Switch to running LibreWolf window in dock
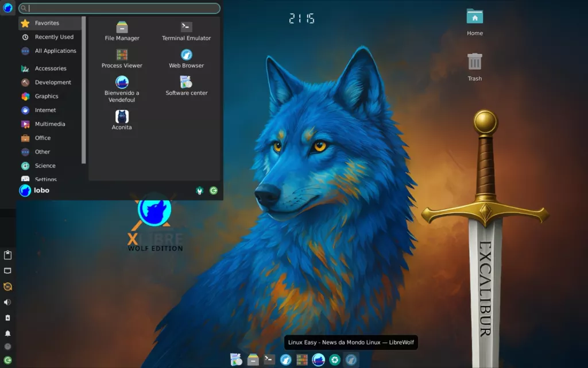 (x=351, y=360)
